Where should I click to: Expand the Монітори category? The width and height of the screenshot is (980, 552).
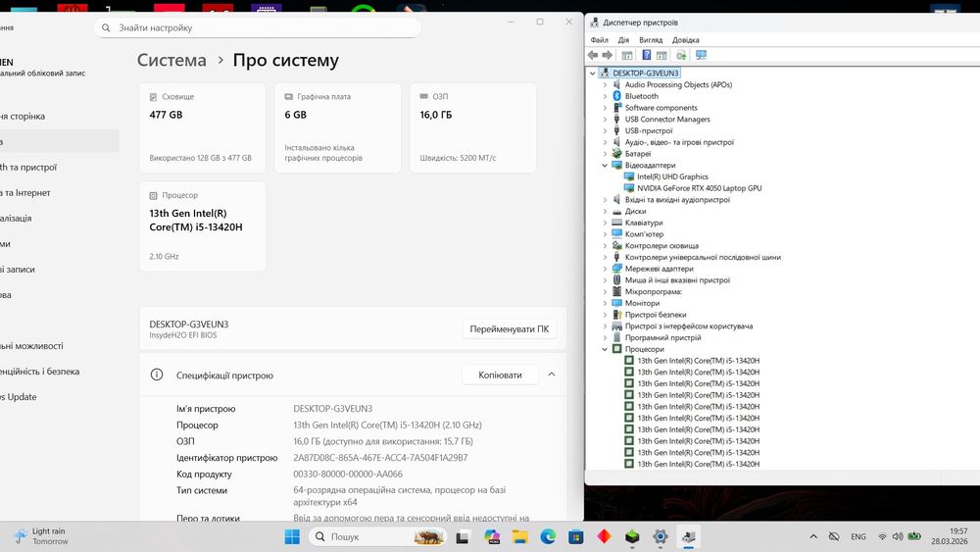click(605, 303)
